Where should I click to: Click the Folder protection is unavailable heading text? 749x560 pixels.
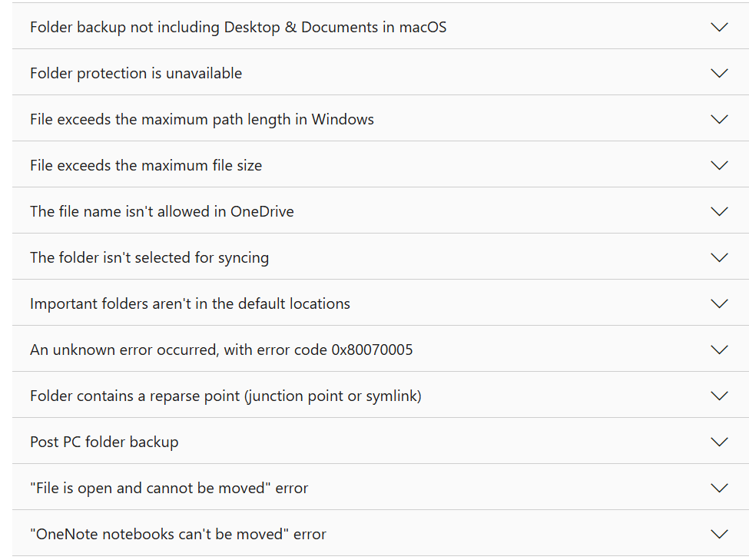pos(135,72)
